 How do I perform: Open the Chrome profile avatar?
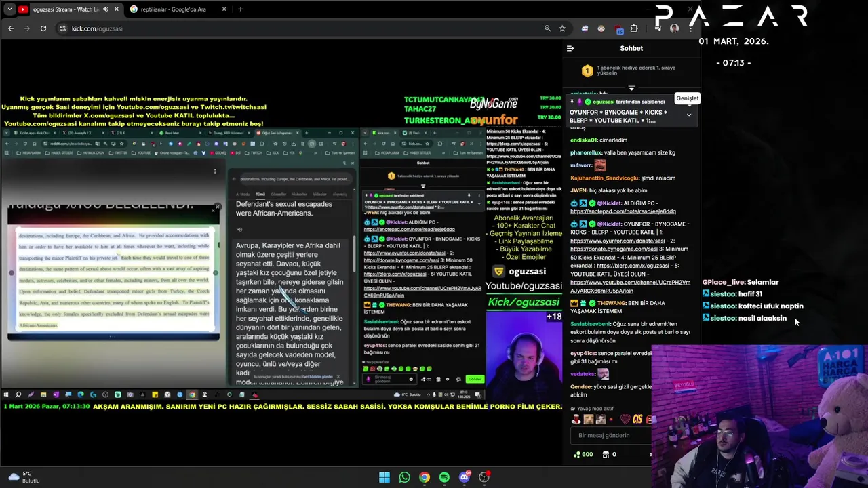[x=674, y=28]
